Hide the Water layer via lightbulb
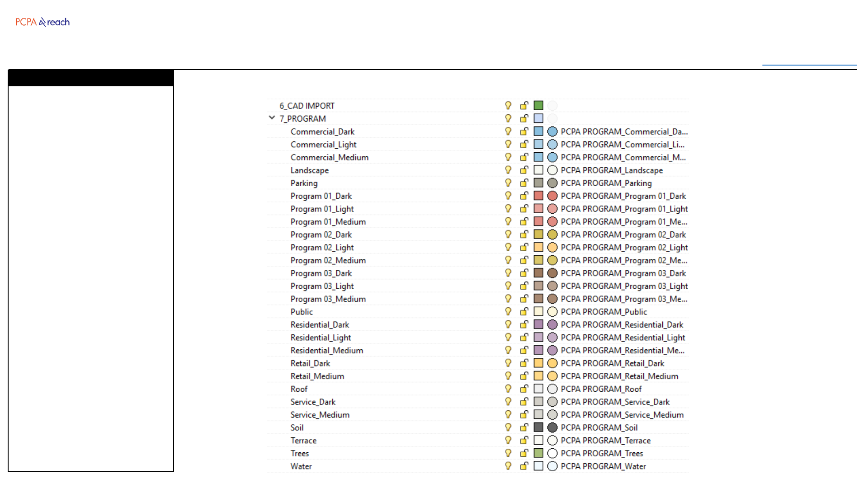868x488 pixels. [x=508, y=466]
